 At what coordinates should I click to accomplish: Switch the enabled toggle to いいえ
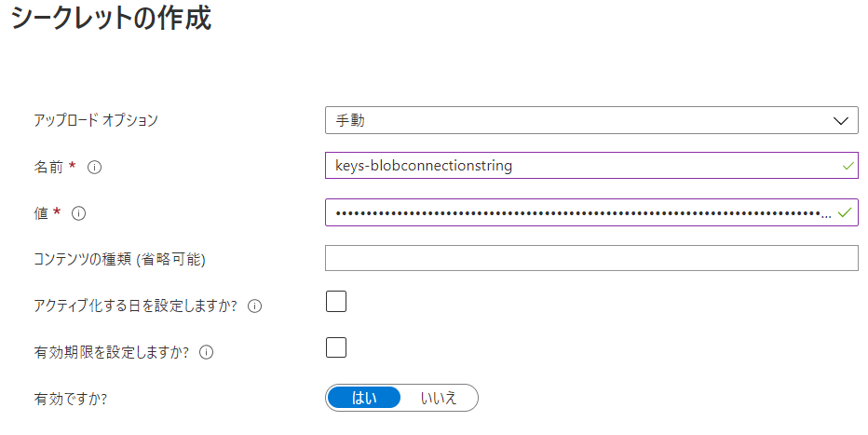pyautogui.click(x=439, y=398)
